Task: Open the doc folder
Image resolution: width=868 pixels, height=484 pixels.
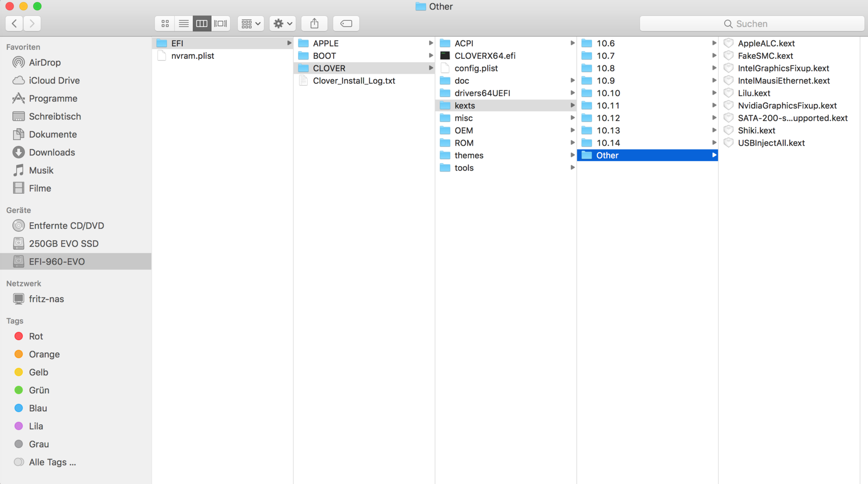Action: pos(506,81)
